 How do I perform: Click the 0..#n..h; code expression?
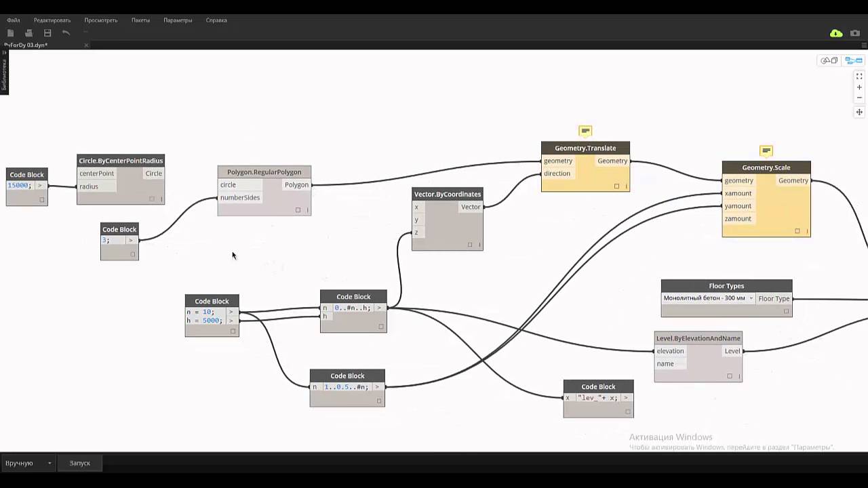tap(352, 308)
